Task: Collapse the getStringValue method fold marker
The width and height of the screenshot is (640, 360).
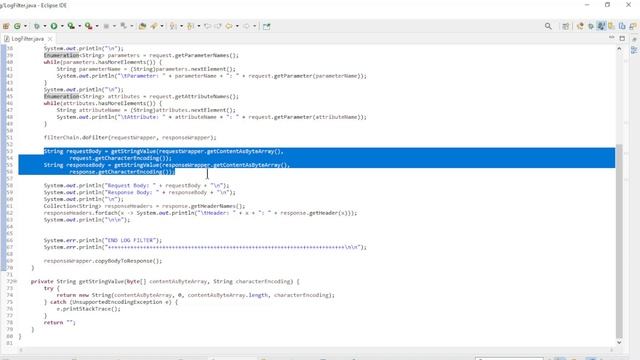Action: [x=16, y=281]
